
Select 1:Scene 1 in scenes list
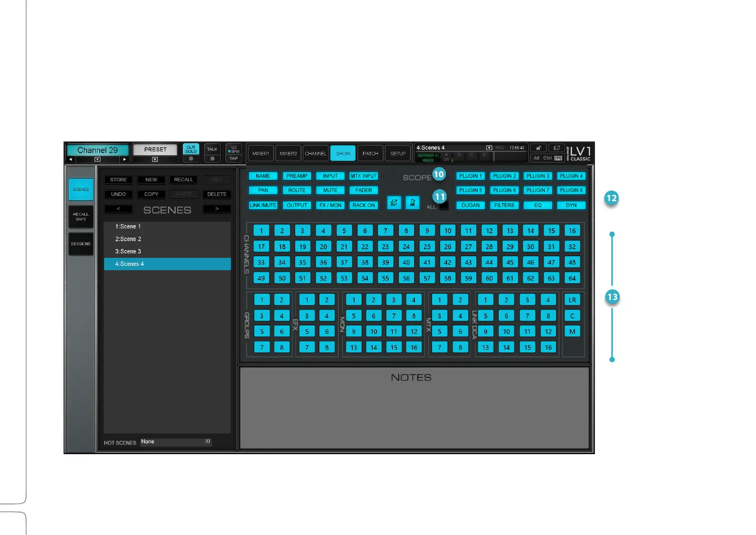click(167, 227)
